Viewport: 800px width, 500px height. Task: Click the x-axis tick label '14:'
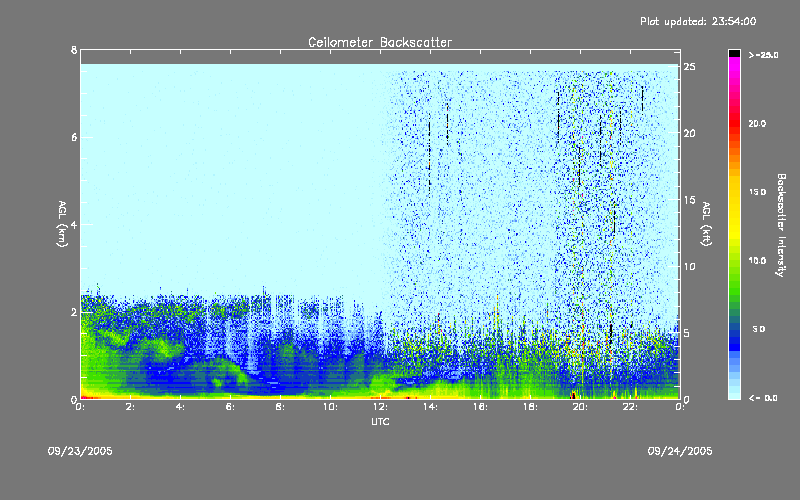coord(430,407)
